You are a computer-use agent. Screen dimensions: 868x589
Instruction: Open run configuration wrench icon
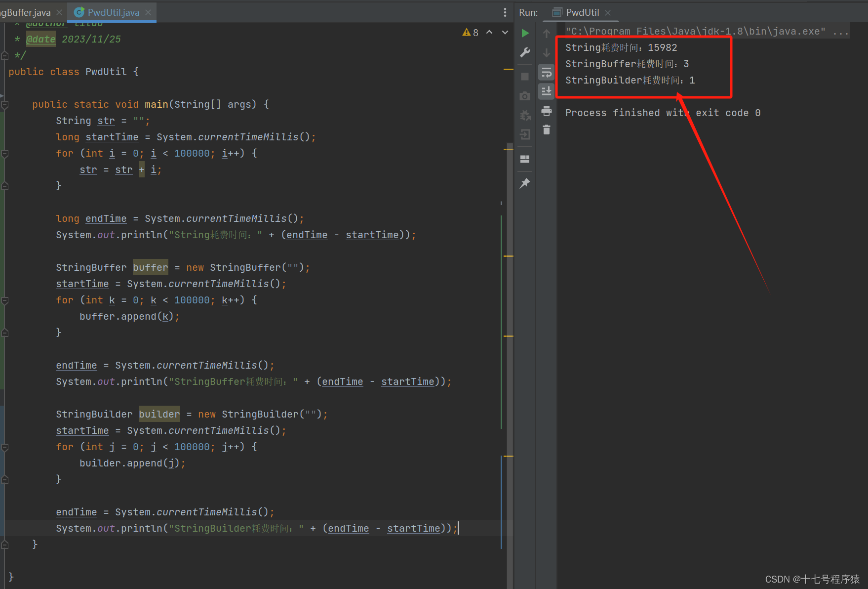[525, 52]
